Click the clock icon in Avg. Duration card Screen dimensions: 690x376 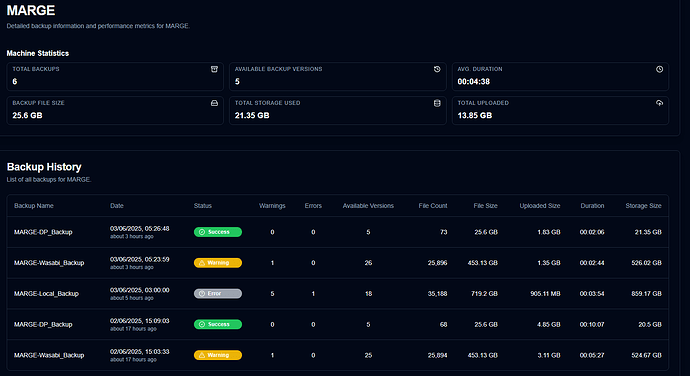[x=659, y=69]
